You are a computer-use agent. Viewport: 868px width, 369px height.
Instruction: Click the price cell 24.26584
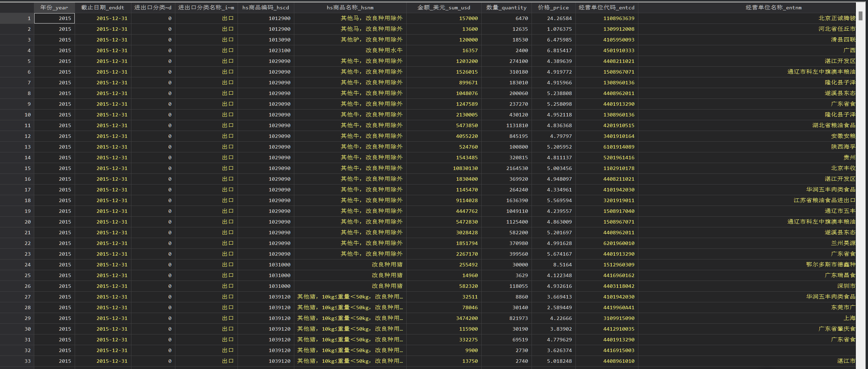pos(553,18)
